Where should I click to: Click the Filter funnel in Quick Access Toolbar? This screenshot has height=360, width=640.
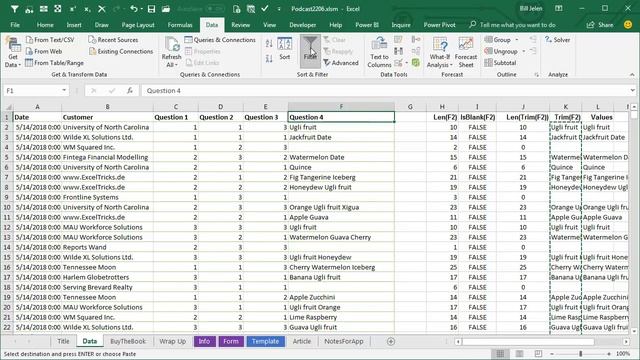[x=14, y=9]
